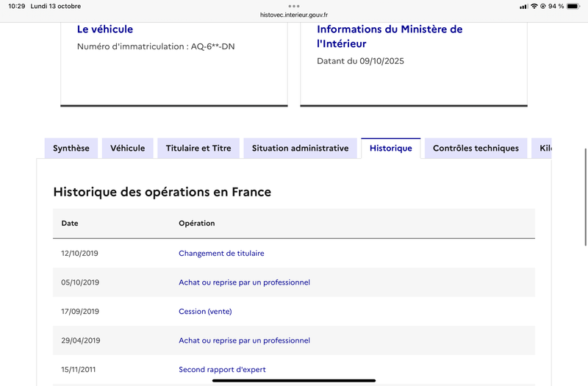Tap the battery indicator icon
588x386 pixels.
click(573, 6)
